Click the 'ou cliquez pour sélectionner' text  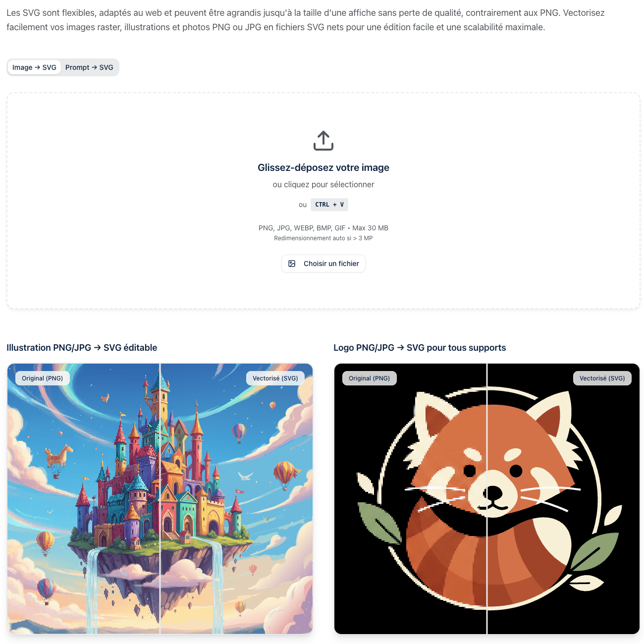pyautogui.click(x=323, y=184)
